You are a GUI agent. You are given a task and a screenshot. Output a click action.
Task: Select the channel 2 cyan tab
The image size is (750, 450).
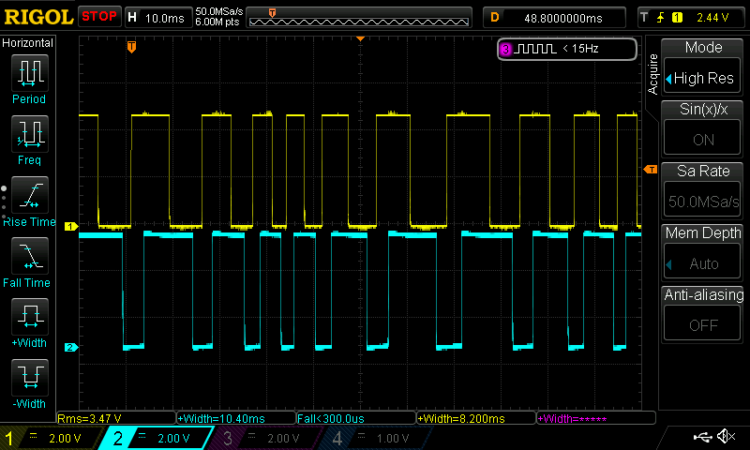tap(156, 438)
